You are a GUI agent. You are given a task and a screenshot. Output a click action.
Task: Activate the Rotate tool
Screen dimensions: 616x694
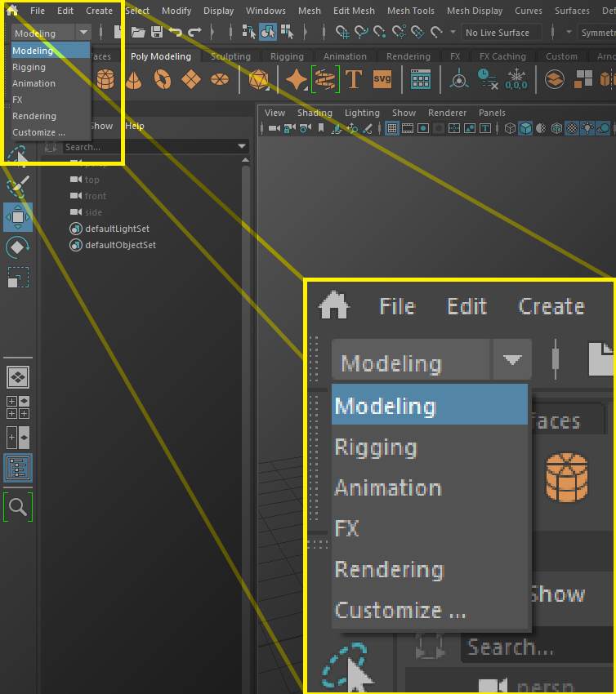[18, 247]
